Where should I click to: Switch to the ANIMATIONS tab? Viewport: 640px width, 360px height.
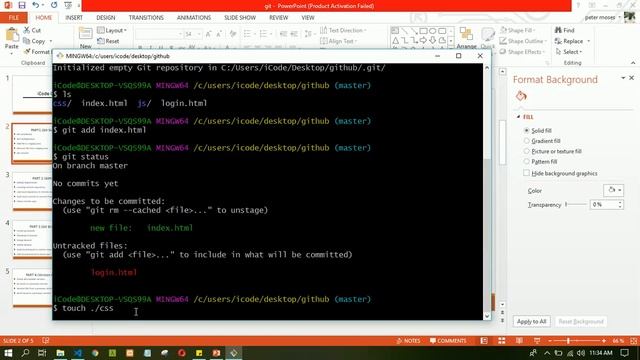pos(193,18)
